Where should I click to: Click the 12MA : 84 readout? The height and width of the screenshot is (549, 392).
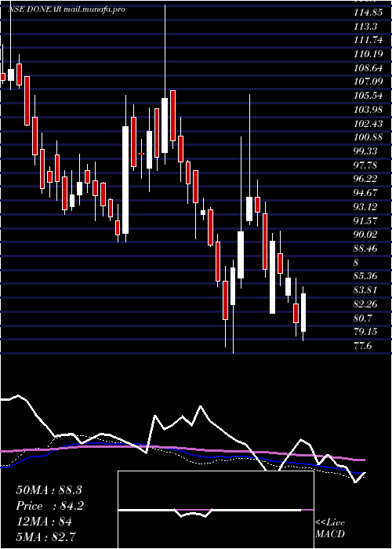44,522
